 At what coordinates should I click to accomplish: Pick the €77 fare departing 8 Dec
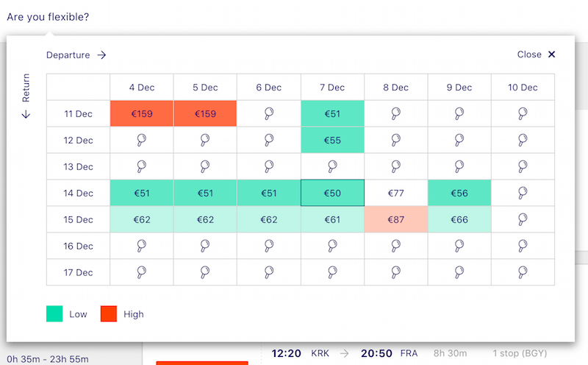[x=395, y=193]
